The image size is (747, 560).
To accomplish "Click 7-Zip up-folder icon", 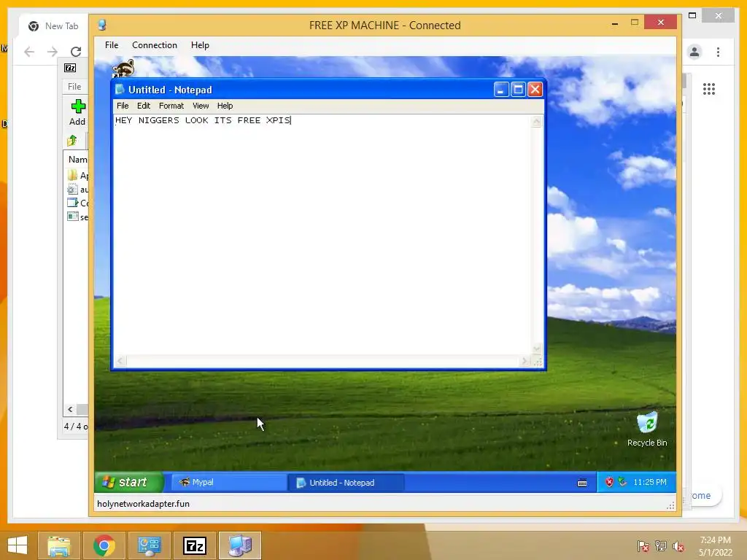I will [72, 141].
